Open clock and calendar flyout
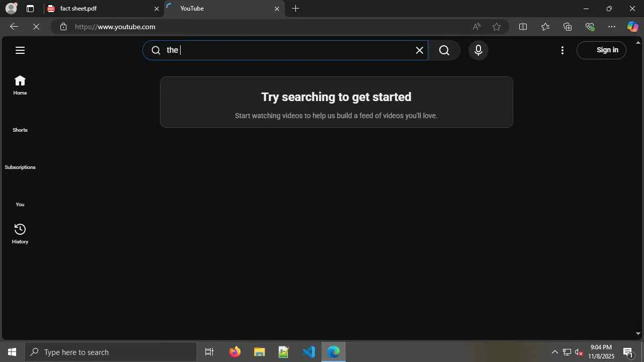 tap(601, 352)
